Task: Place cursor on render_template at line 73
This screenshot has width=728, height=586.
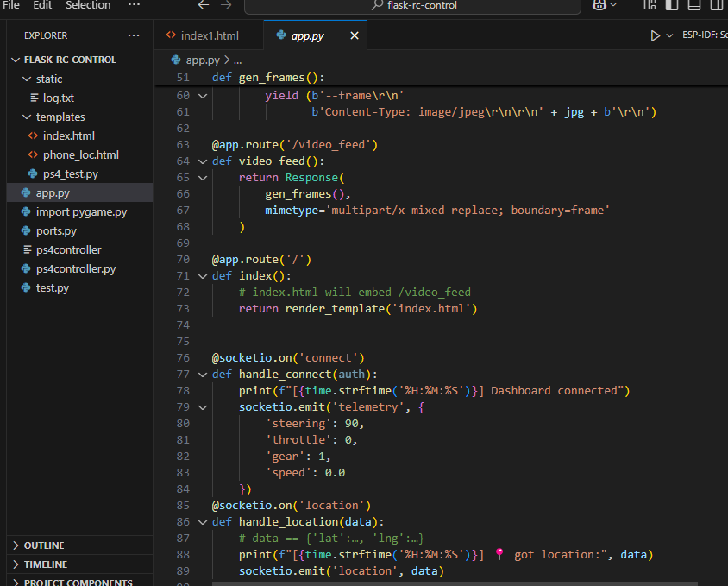Action: click(335, 309)
